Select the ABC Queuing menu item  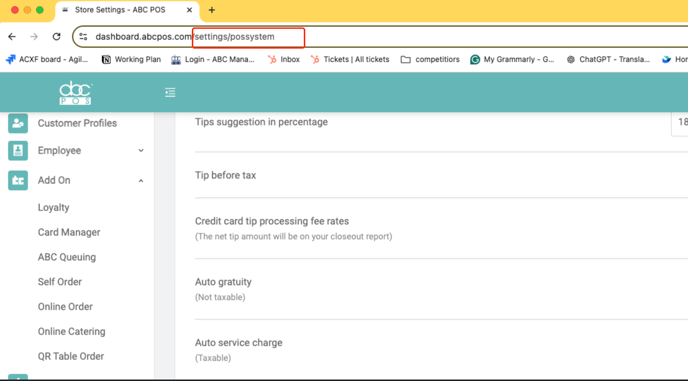click(x=67, y=257)
